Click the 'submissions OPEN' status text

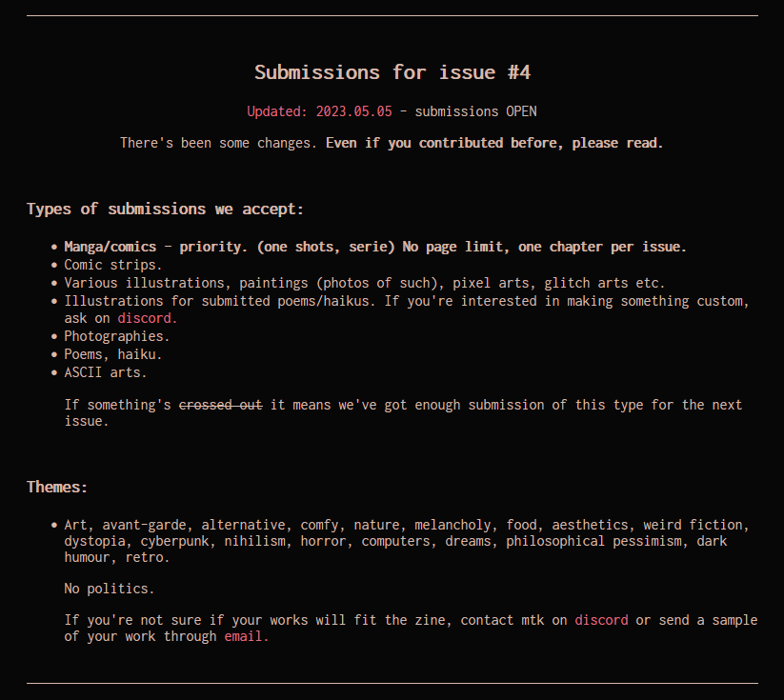point(475,111)
